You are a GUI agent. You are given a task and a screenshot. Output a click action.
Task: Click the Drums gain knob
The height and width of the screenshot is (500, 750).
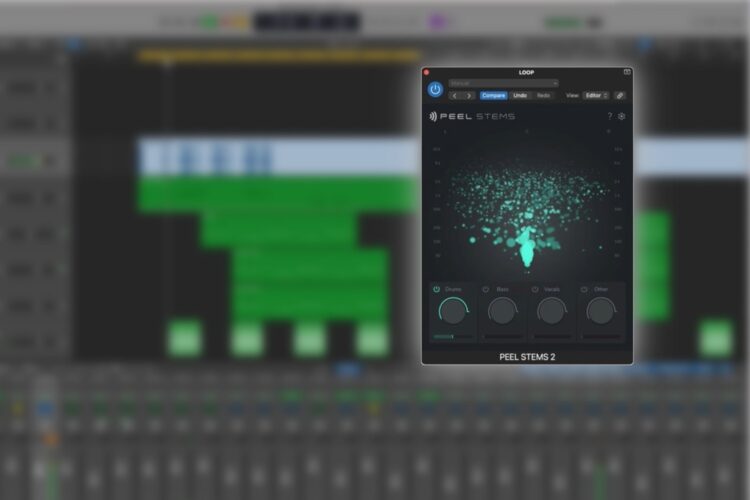453,311
